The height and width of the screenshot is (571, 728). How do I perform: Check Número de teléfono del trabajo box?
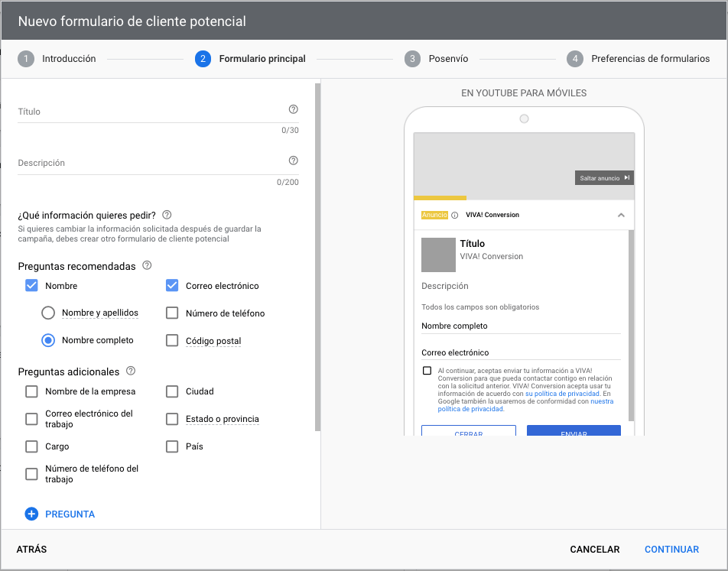click(31, 474)
